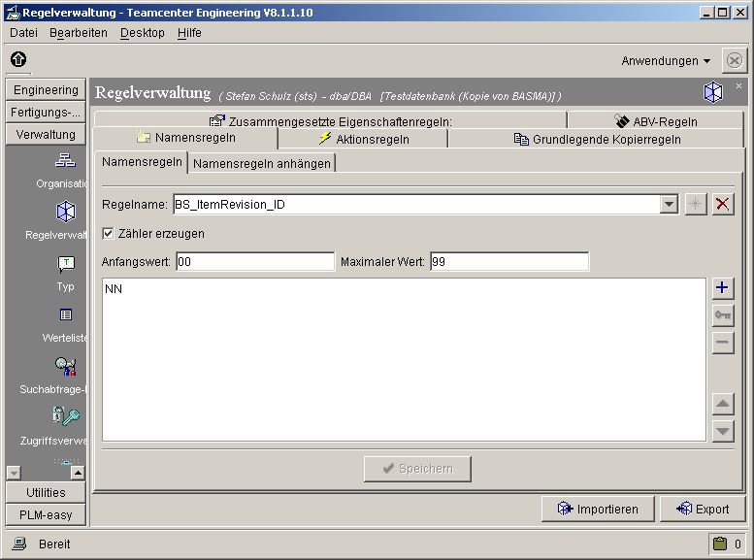The height and width of the screenshot is (560, 754).
Task: Expand the PLM-easy sidebar section
Action: [x=46, y=514]
